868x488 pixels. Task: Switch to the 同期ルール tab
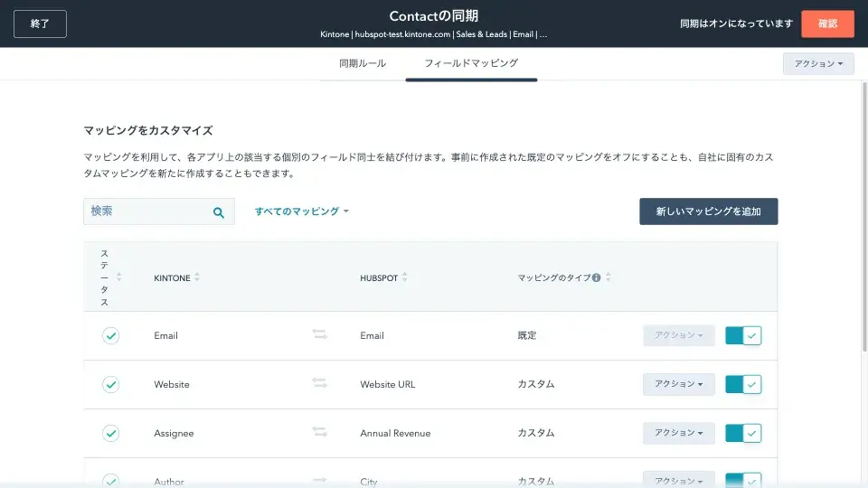pos(363,63)
